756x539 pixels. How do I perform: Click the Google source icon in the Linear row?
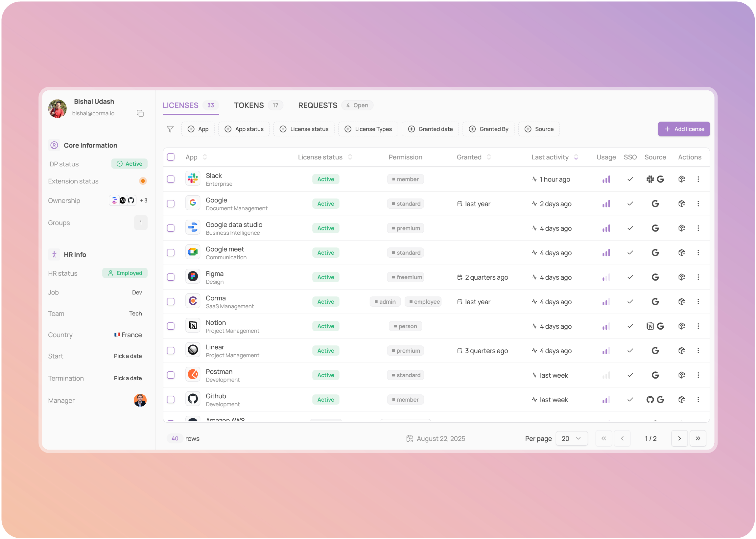[x=655, y=351]
